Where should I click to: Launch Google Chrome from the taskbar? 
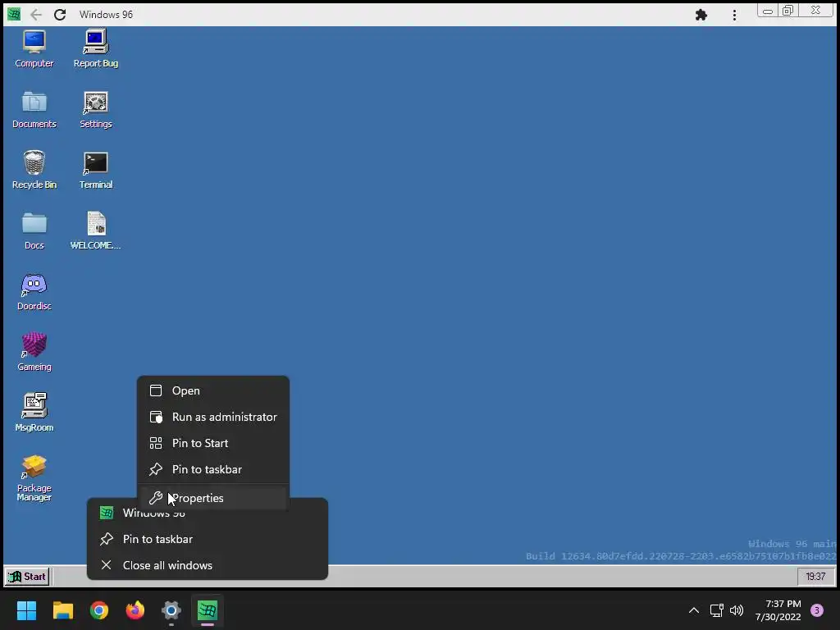point(99,610)
